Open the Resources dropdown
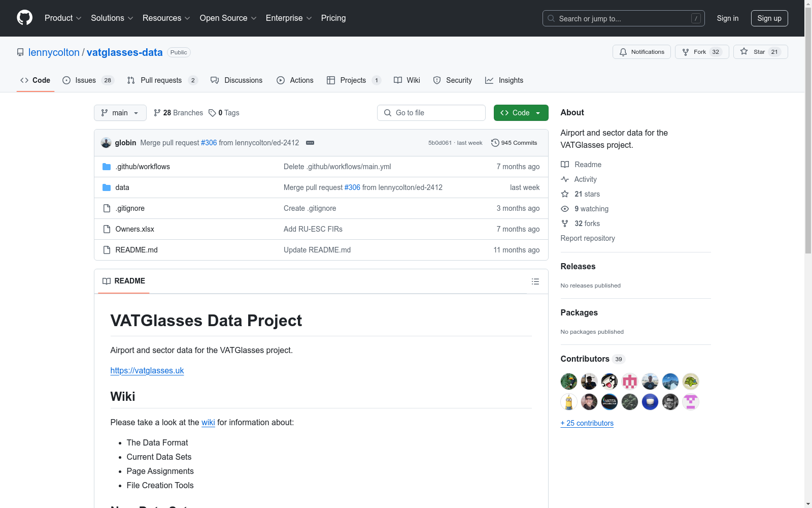Screen dimensions: 812x508 [x=166, y=18]
